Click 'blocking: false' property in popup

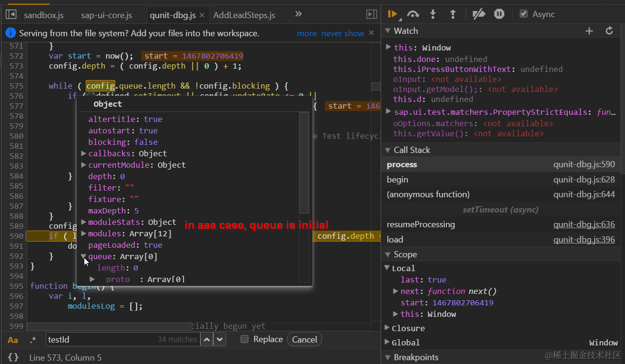pyautogui.click(x=123, y=142)
